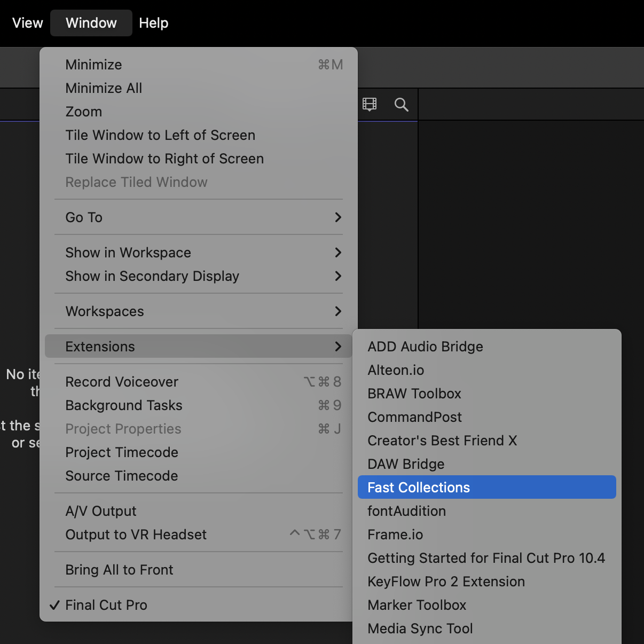Select Fast Collections extension
The height and width of the screenshot is (644, 644).
tap(486, 488)
